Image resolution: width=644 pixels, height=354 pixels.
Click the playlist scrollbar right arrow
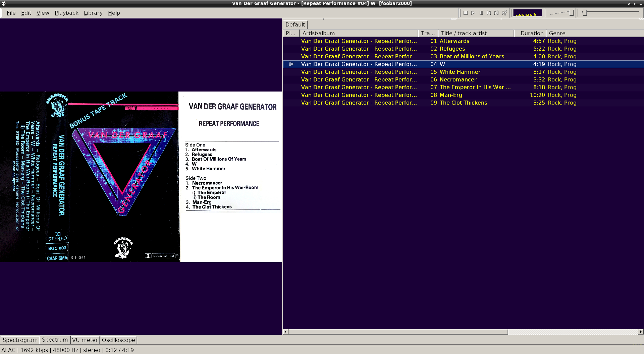click(x=641, y=332)
